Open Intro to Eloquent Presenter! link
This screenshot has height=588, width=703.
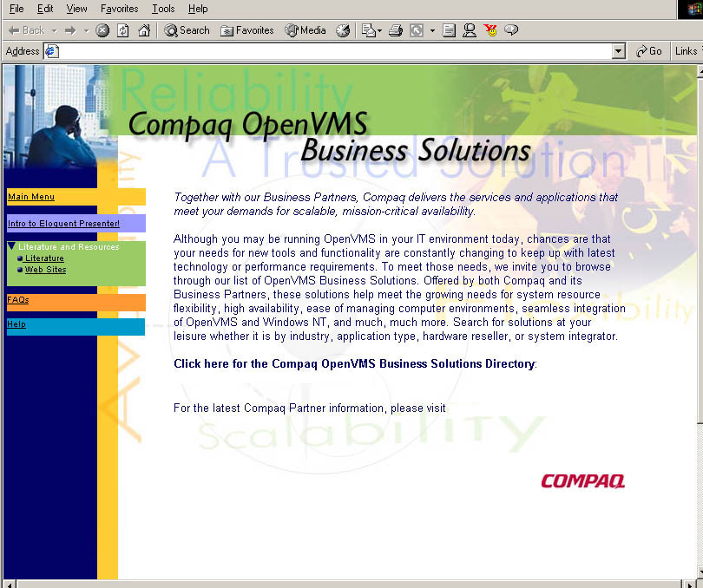pos(63,224)
